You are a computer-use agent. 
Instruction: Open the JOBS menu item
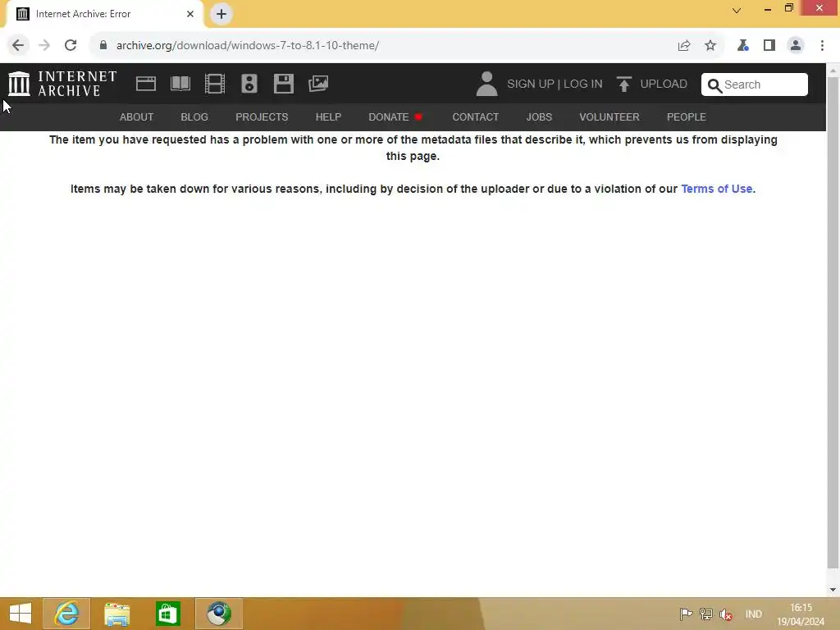tap(539, 116)
